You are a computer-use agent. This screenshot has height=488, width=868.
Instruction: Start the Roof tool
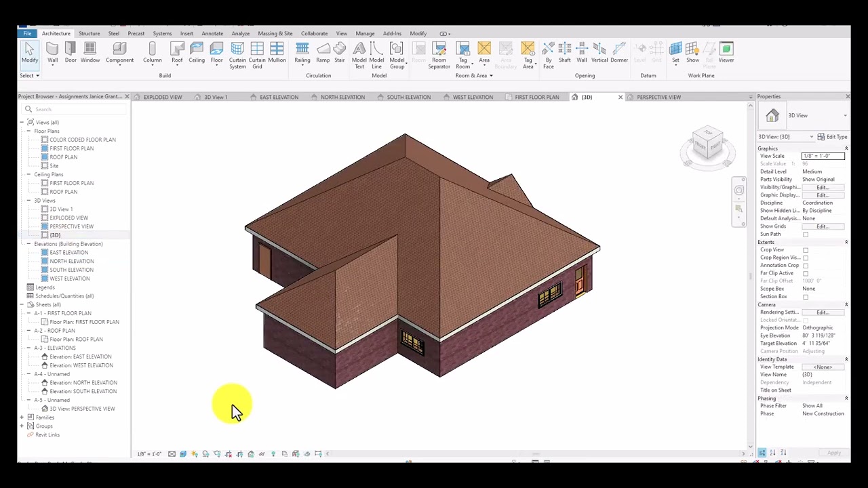177,53
